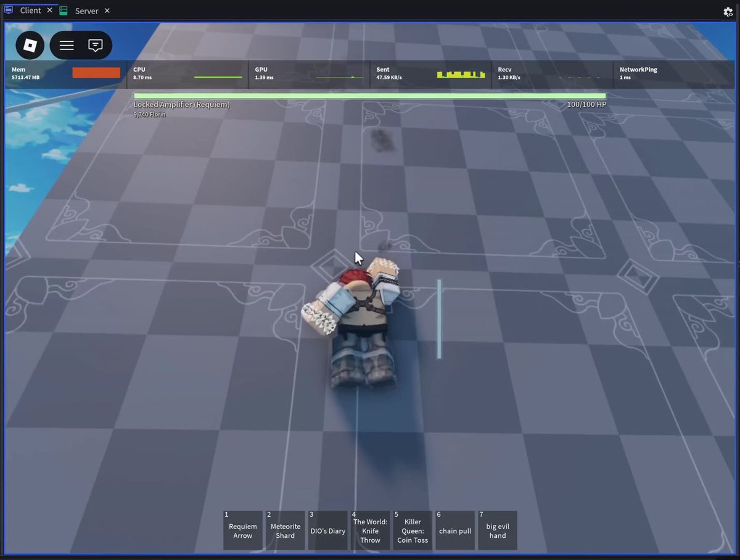Select hotbar slot 2 Meteorite Shard
The width and height of the screenshot is (740, 560).
(x=286, y=530)
